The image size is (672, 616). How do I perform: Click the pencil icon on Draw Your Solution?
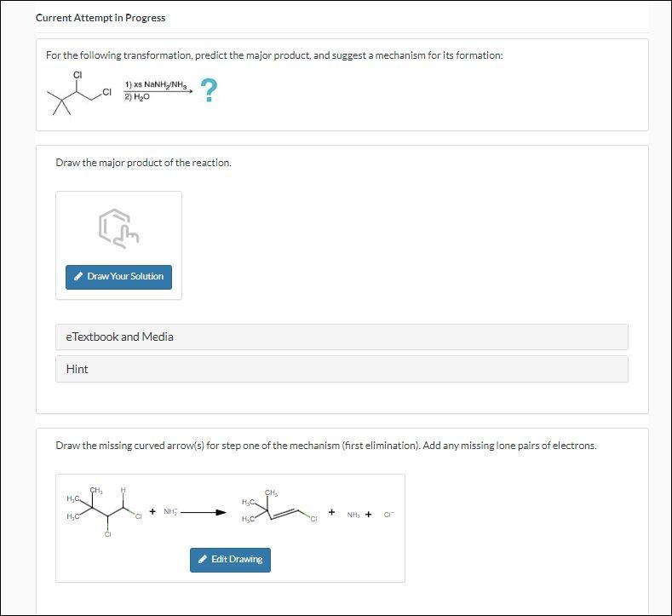point(78,277)
